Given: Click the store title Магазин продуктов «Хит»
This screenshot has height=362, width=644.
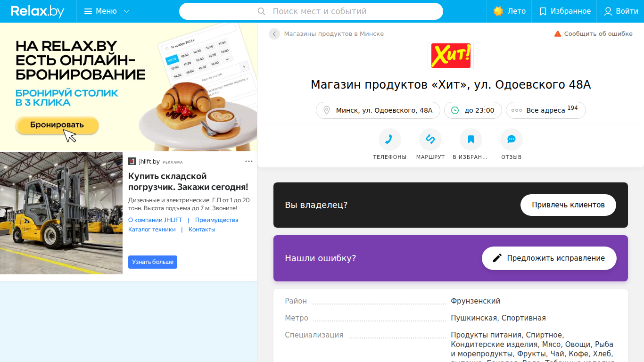Looking at the screenshot, I should point(451,85).
